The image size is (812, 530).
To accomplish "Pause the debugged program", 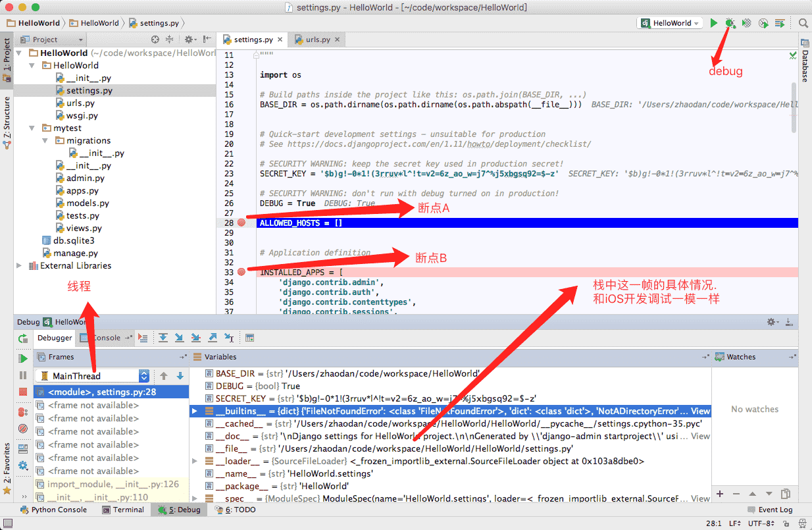I will coord(23,375).
